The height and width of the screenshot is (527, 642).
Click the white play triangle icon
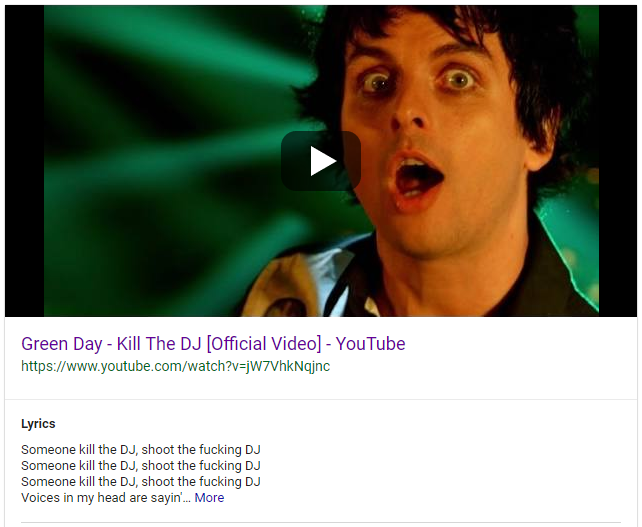pos(323,161)
